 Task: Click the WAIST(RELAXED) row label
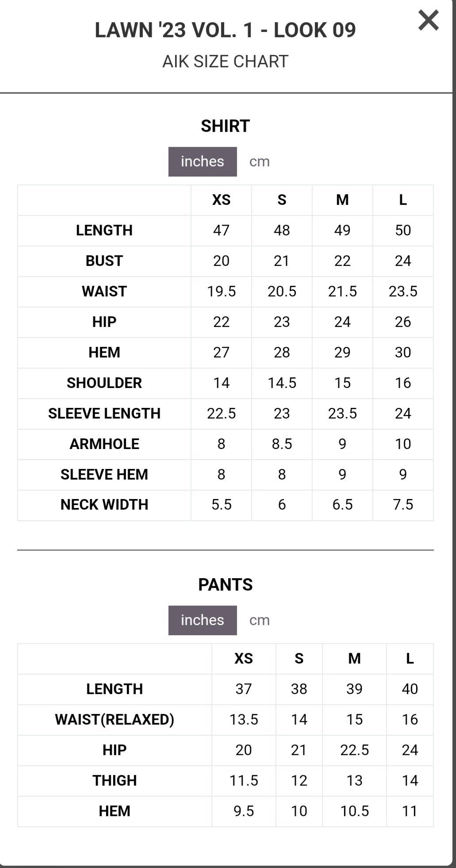pos(115,720)
